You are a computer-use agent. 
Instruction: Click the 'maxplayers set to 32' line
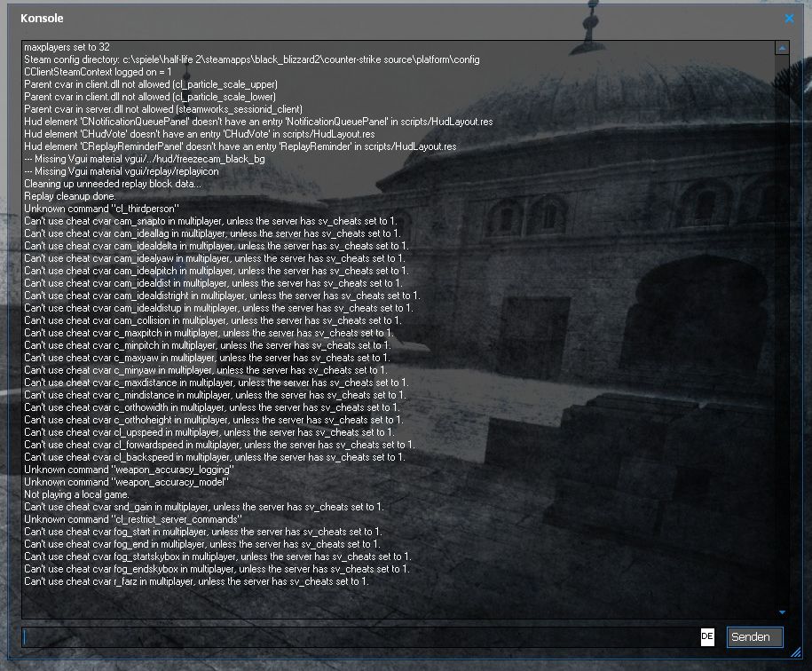67,47
